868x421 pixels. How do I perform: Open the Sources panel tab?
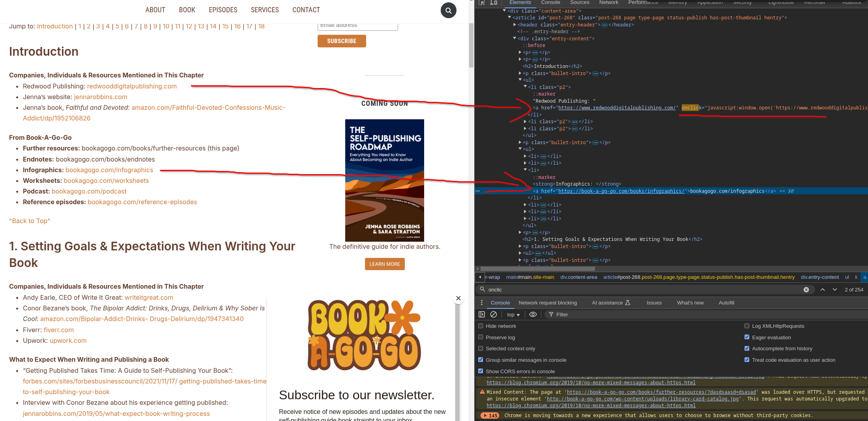coord(580,3)
